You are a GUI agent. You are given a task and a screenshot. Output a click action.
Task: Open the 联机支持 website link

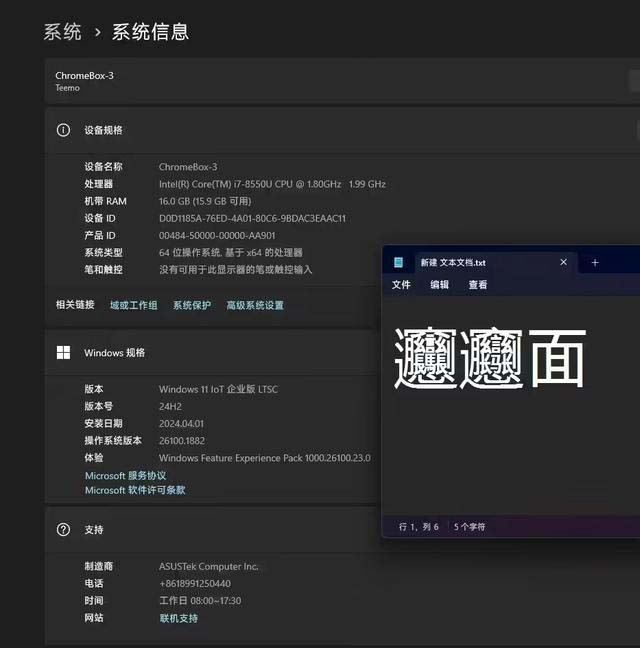pos(179,618)
